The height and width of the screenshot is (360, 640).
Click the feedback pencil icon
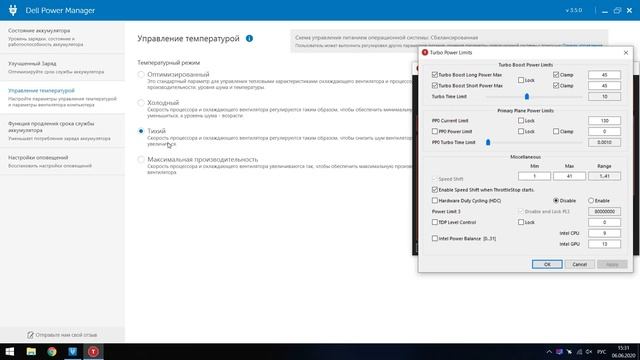pyautogui.click(x=30, y=335)
